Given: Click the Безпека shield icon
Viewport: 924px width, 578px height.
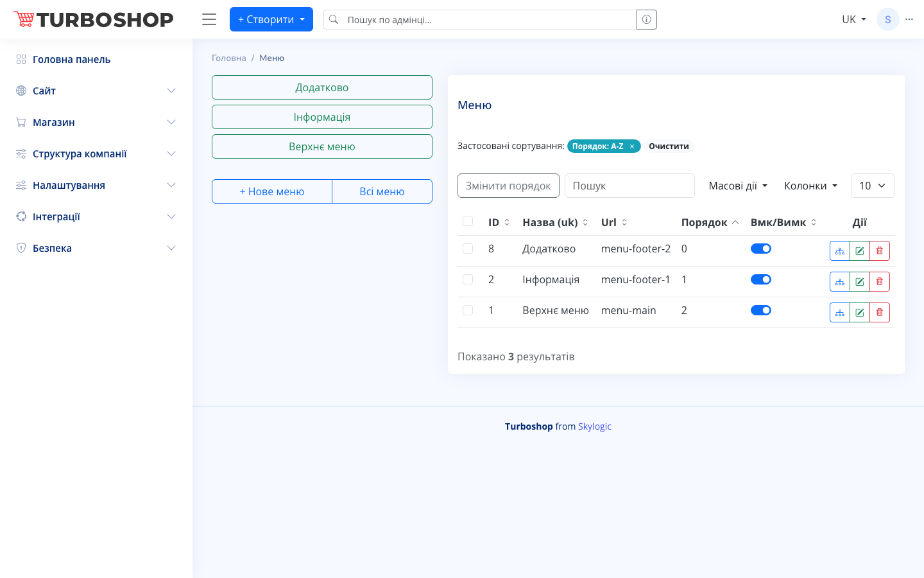Looking at the screenshot, I should [x=21, y=248].
